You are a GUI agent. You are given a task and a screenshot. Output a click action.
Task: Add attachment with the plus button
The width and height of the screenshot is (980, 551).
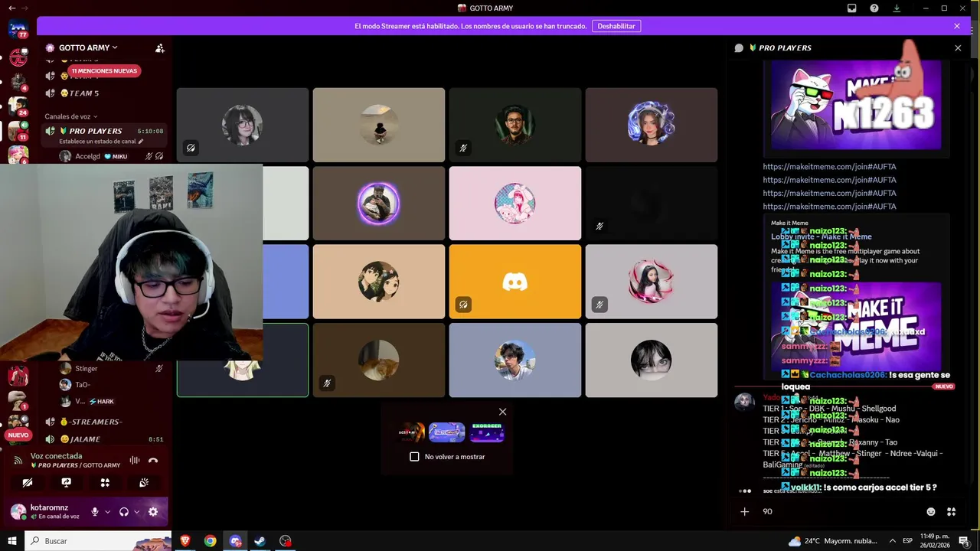click(744, 511)
